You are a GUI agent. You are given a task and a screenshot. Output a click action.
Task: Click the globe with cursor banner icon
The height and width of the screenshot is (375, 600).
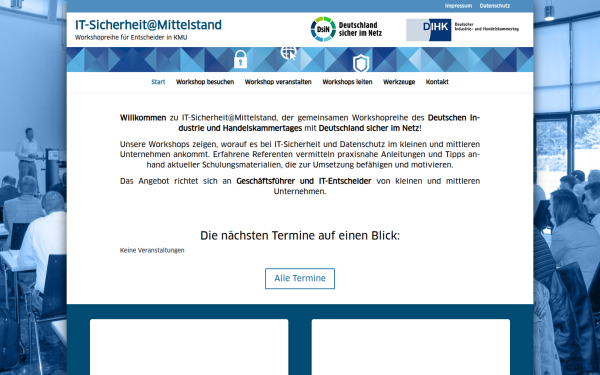coord(289,53)
